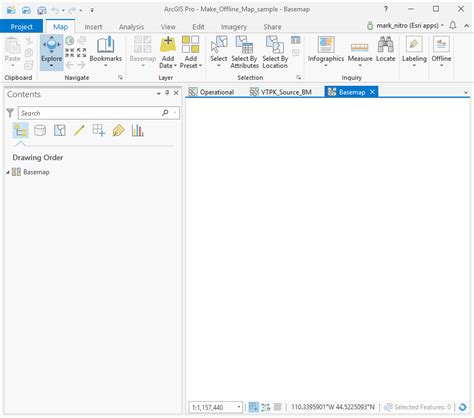Go to the Previous Extent arrow
This screenshot has height=418, width=474.
coord(70,65)
